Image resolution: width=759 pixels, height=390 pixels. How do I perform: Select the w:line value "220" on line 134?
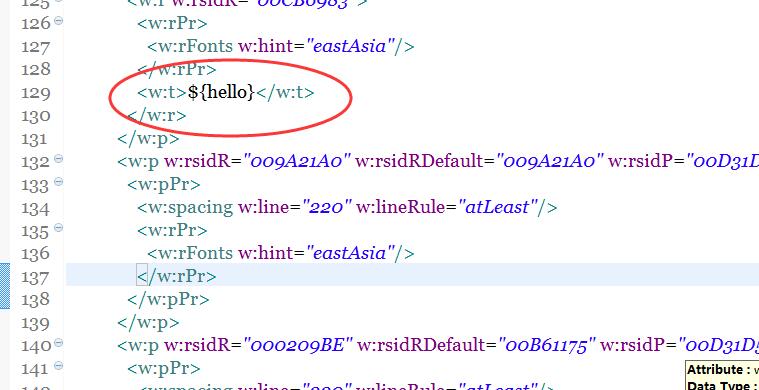point(327,207)
